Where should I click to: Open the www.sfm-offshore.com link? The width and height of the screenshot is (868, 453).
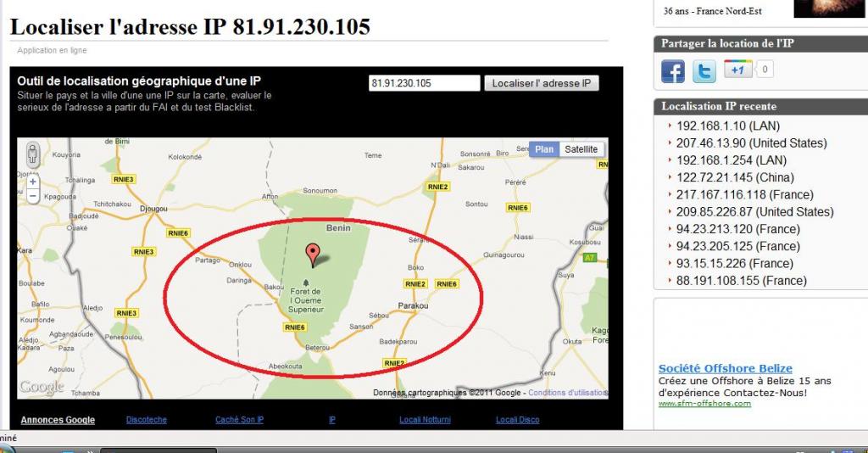click(x=704, y=403)
